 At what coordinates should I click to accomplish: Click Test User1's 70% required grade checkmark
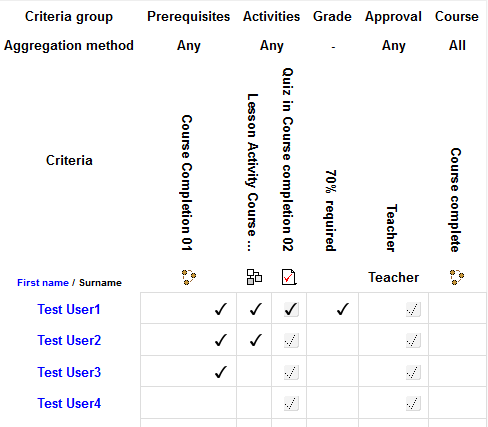click(x=343, y=309)
